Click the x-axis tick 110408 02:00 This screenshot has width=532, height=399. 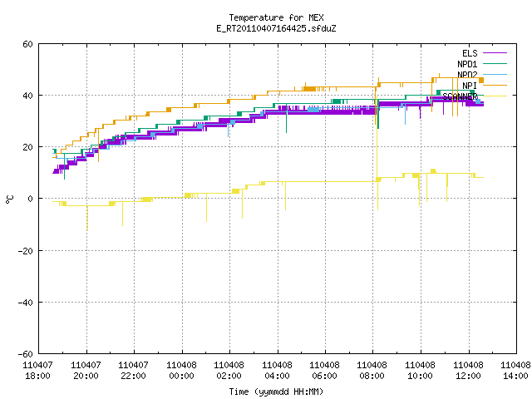pos(229,371)
